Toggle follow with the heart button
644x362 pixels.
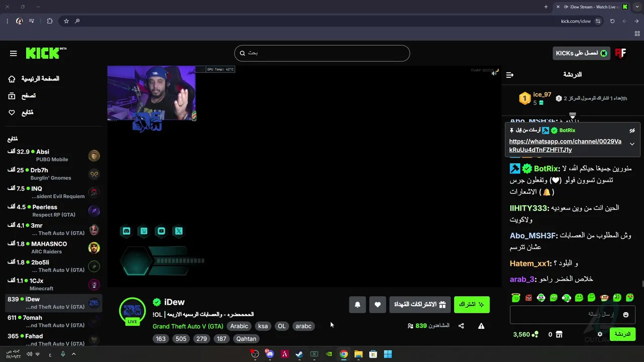pos(378,305)
